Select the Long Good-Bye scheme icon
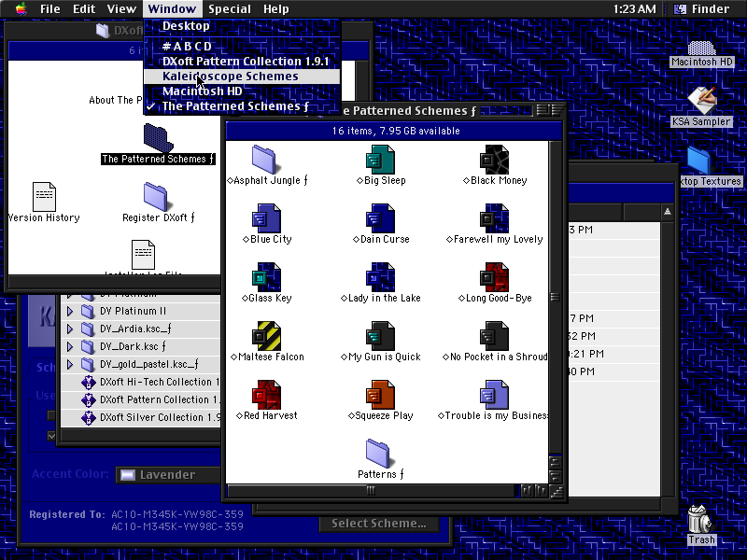This screenshot has height=560, width=747. (494, 276)
